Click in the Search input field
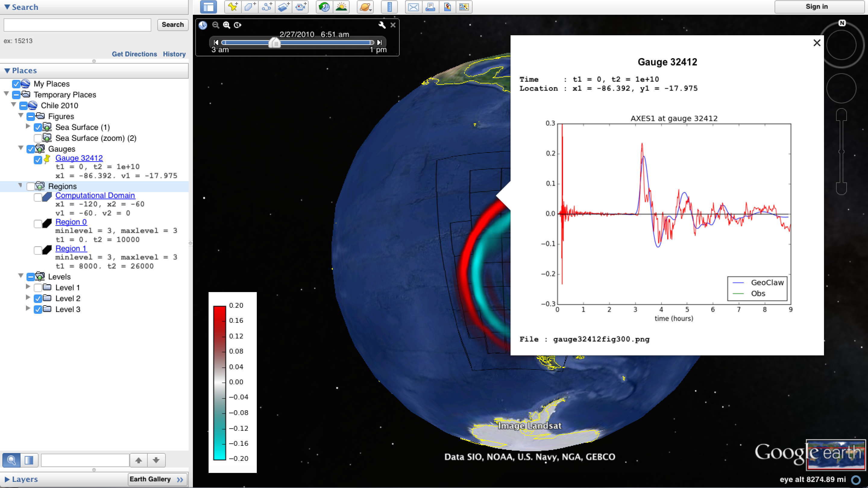Viewport: 868px width, 488px height. click(x=77, y=25)
